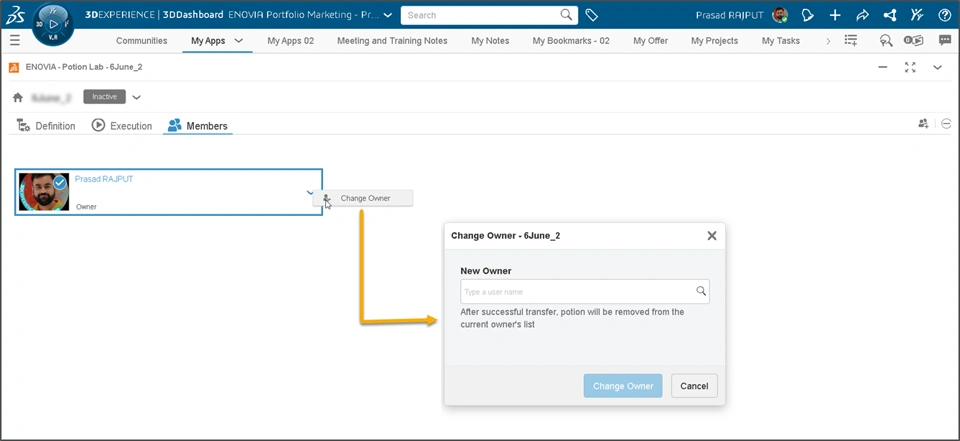This screenshot has width=960, height=441.
Task: Click the home icon in breadcrumb
Action: (18, 98)
